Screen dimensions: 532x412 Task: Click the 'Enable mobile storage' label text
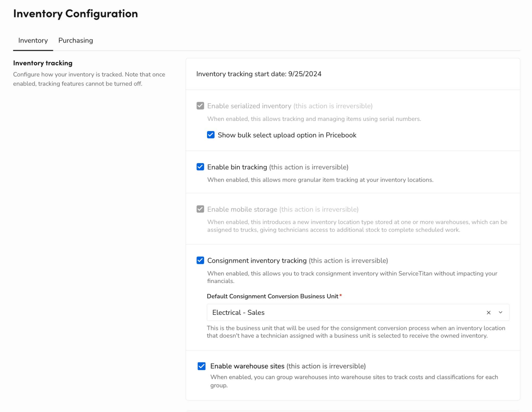tap(242, 209)
